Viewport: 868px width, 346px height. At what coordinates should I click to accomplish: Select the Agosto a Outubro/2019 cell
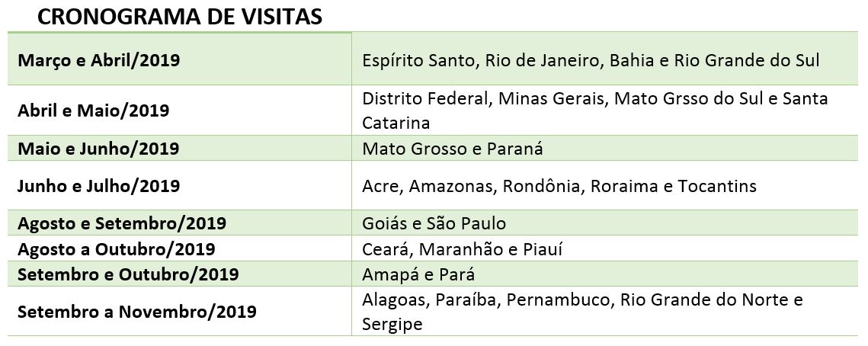[x=179, y=248]
